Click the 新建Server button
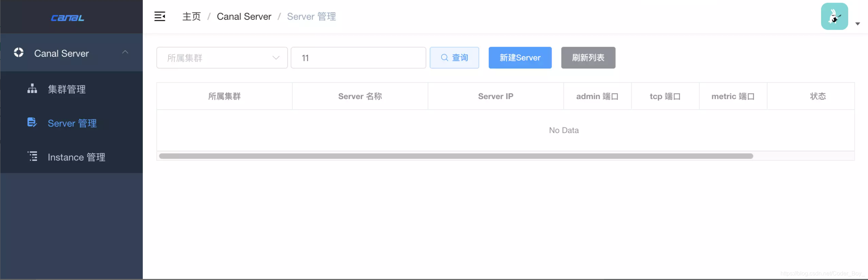 [x=520, y=58]
